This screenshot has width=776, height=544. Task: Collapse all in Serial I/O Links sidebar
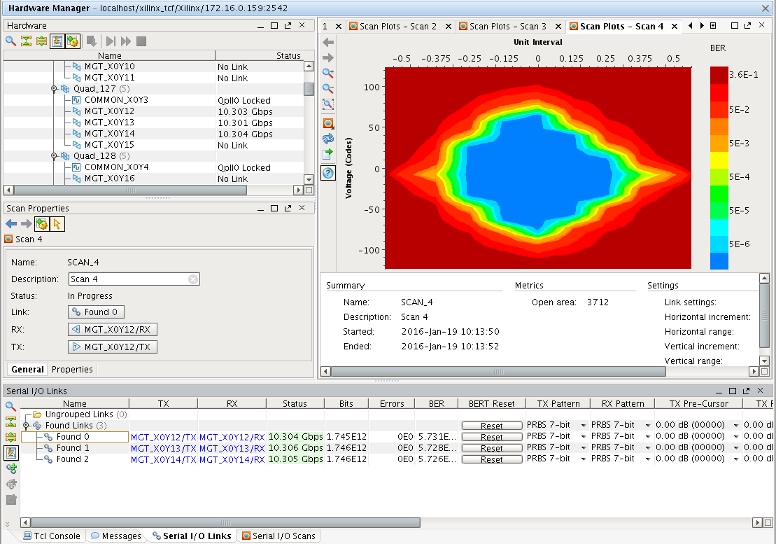tap(10, 422)
